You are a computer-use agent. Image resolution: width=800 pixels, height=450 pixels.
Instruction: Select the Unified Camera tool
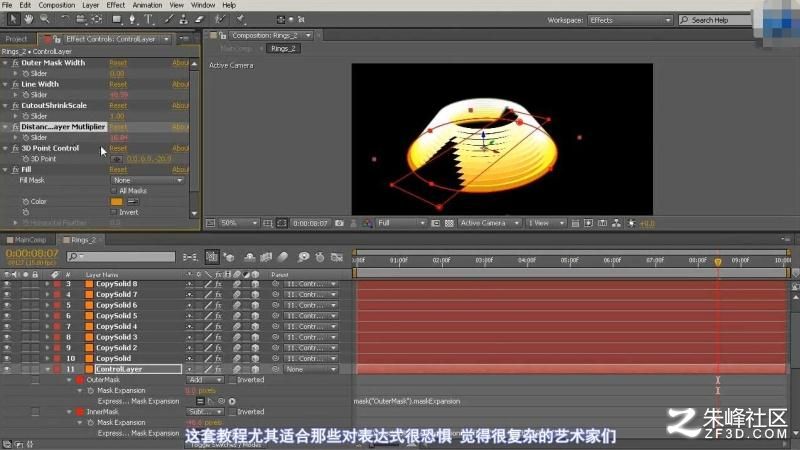(x=80, y=19)
